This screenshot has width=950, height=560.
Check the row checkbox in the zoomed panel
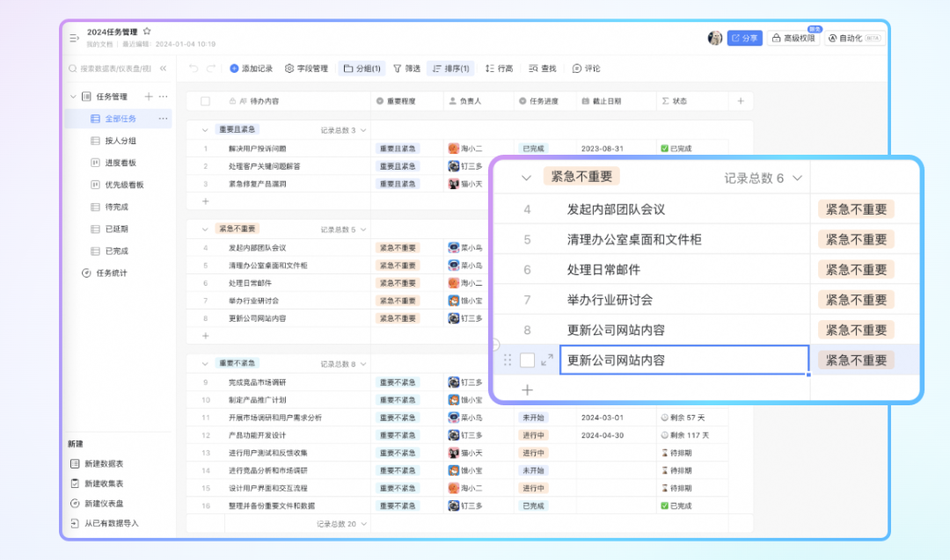pyautogui.click(x=527, y=360)
